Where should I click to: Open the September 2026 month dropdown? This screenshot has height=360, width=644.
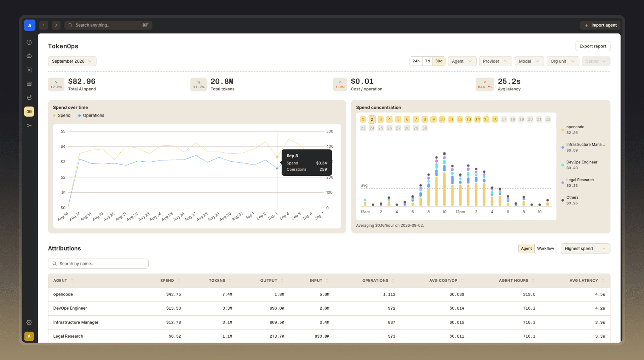pyautogui.click(x=72, y=61)
